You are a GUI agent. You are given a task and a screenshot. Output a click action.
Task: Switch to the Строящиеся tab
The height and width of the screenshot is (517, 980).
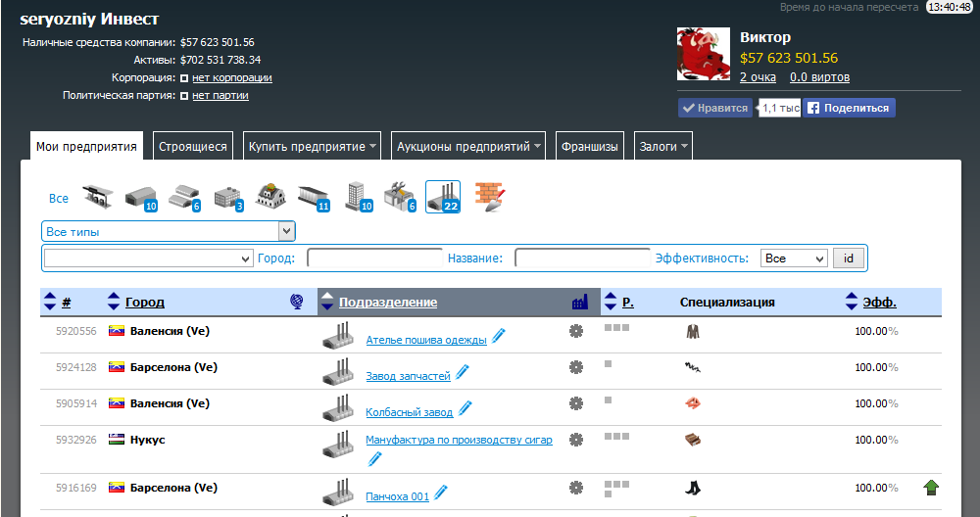[193, 147]
